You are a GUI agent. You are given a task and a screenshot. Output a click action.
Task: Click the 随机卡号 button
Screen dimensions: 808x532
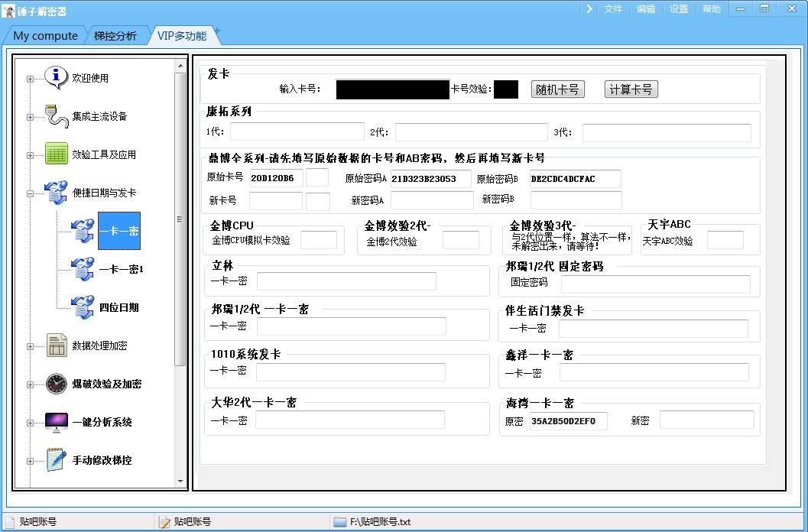pyautogui.click(x=557, y=89)
